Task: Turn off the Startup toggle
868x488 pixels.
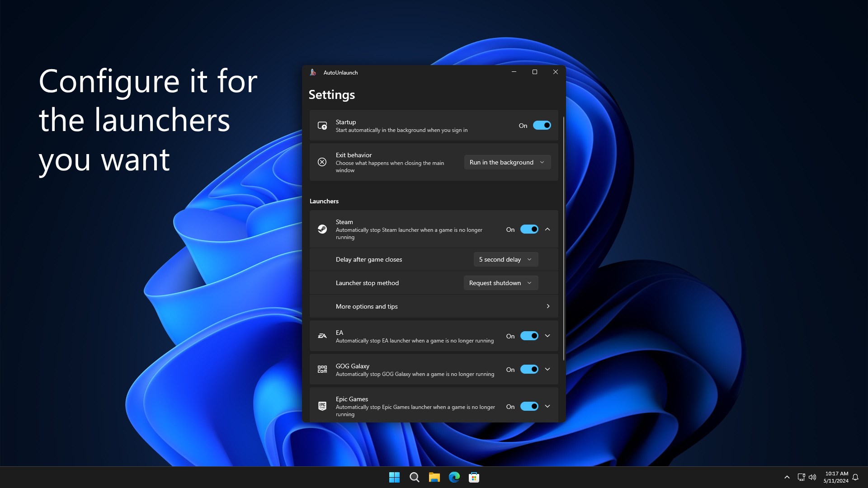Action: click(542, 126)
